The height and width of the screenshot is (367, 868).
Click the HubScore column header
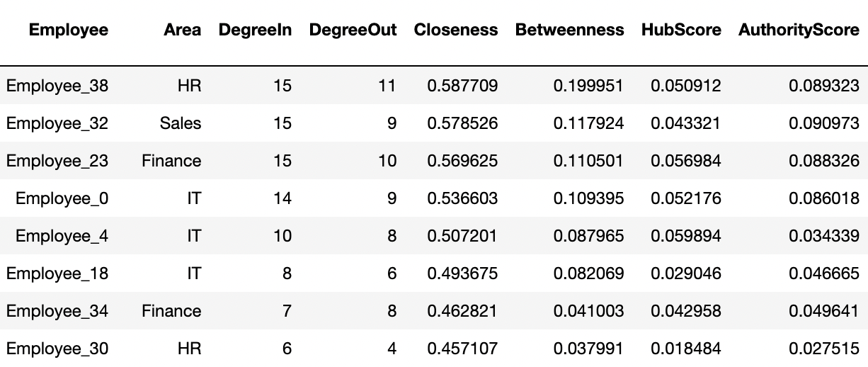pos(681,30)
